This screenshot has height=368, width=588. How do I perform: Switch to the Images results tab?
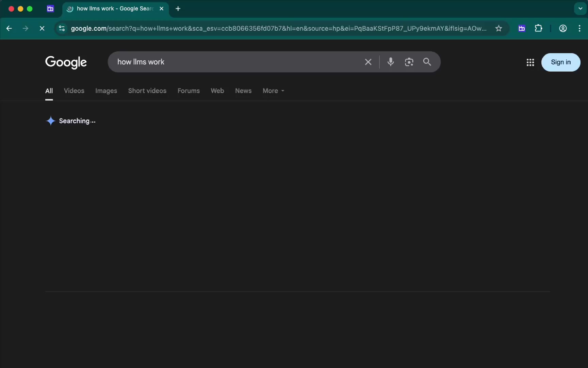coord(106,91)
